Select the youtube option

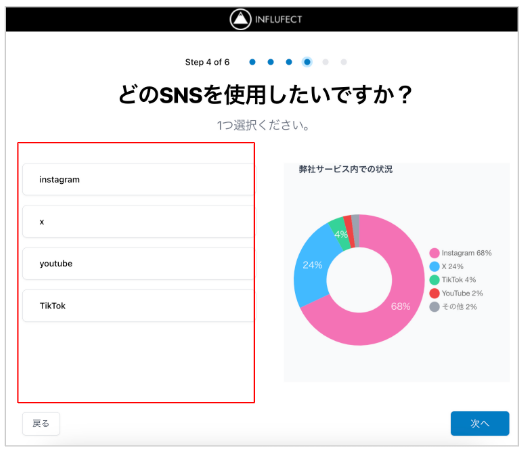tap(138, 264)
